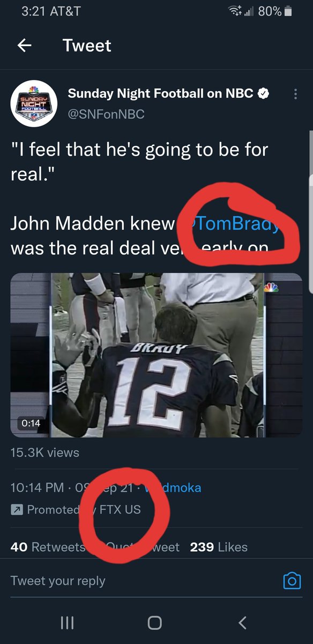
Task: Tap the Android home button icon
Action: [x=154, y=623]
